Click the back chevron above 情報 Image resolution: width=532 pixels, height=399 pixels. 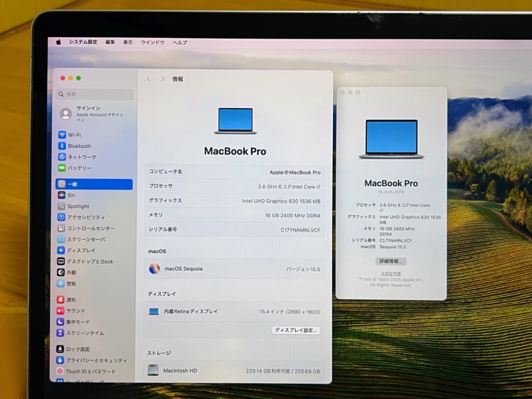tap(149, 78)
